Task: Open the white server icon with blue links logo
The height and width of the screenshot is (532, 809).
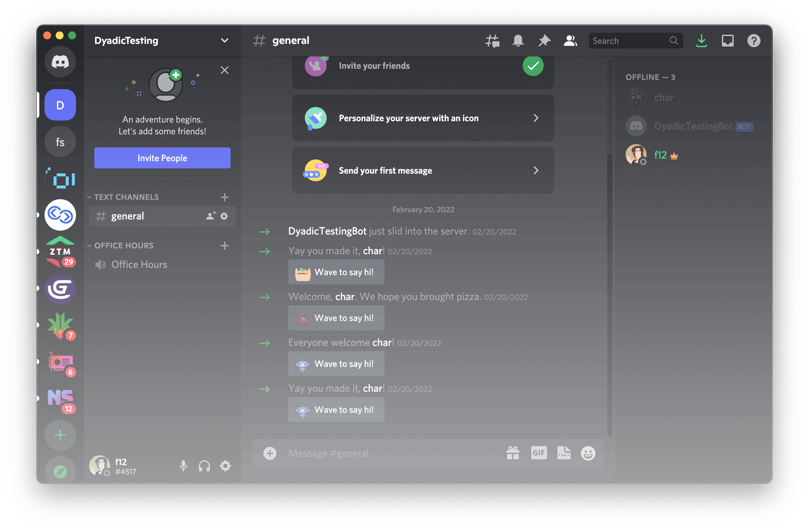Action: [60, 216]
